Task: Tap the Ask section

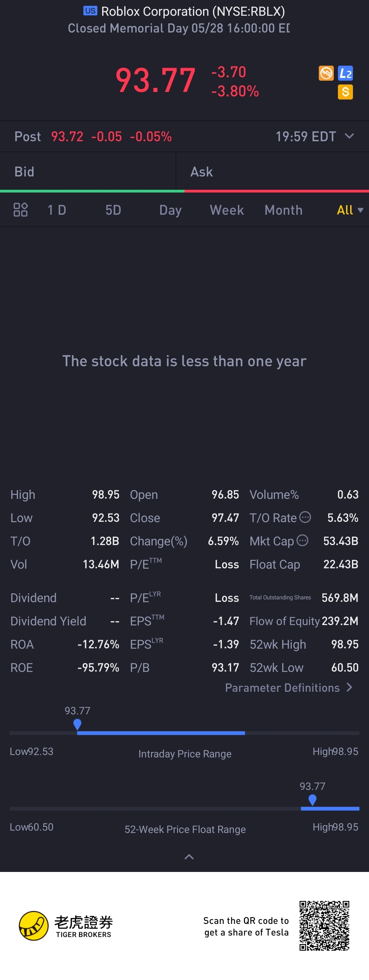Action: [x=272, y=172]
